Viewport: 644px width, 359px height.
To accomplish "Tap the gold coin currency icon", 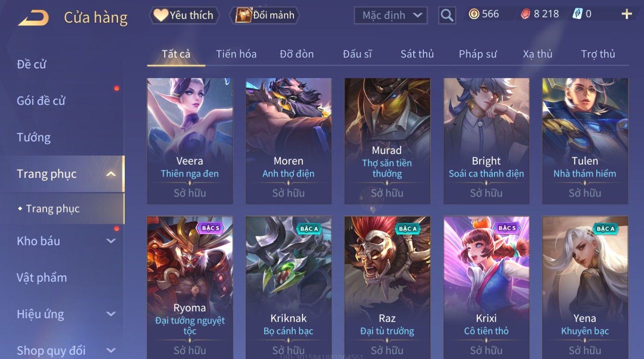I will coord(474,14).
